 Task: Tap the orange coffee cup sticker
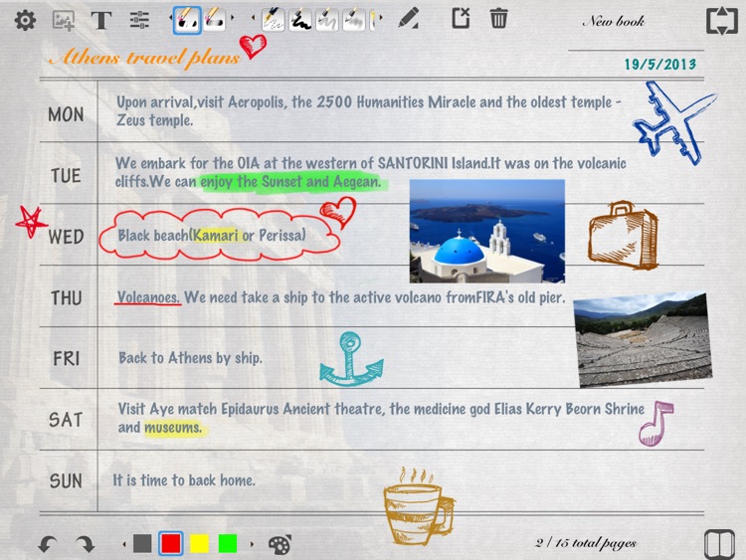419,505
